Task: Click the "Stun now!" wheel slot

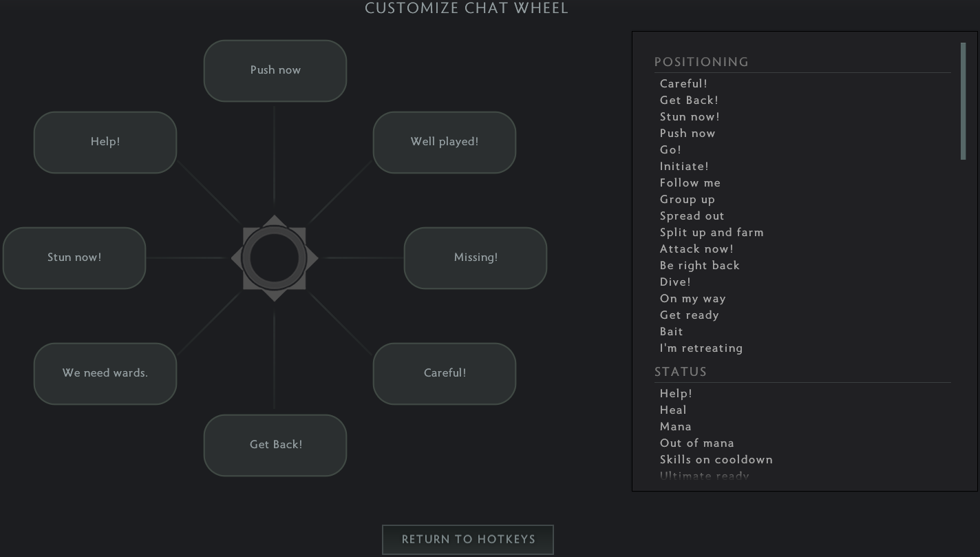Action: [74, 258]
